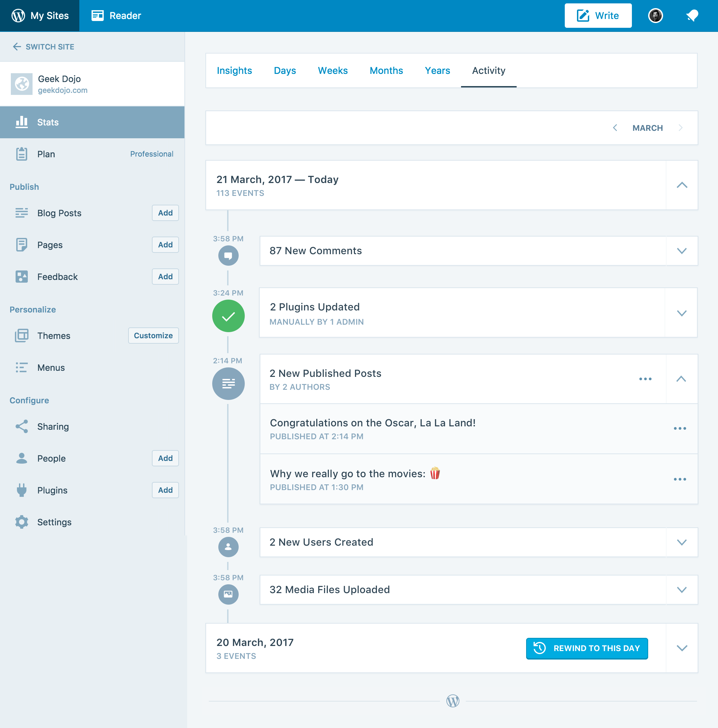Expand the 20 March, 2017 section

681,648
